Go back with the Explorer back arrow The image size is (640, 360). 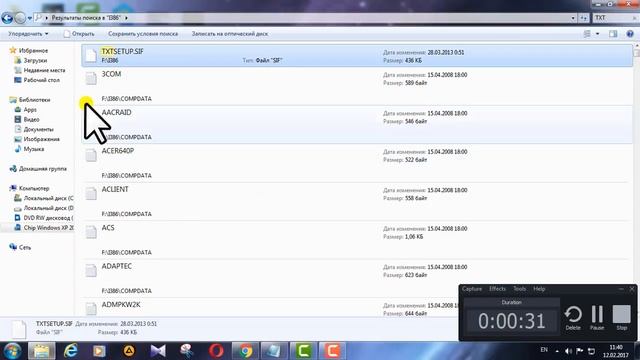pyautogui.click(x=7, y=18)
